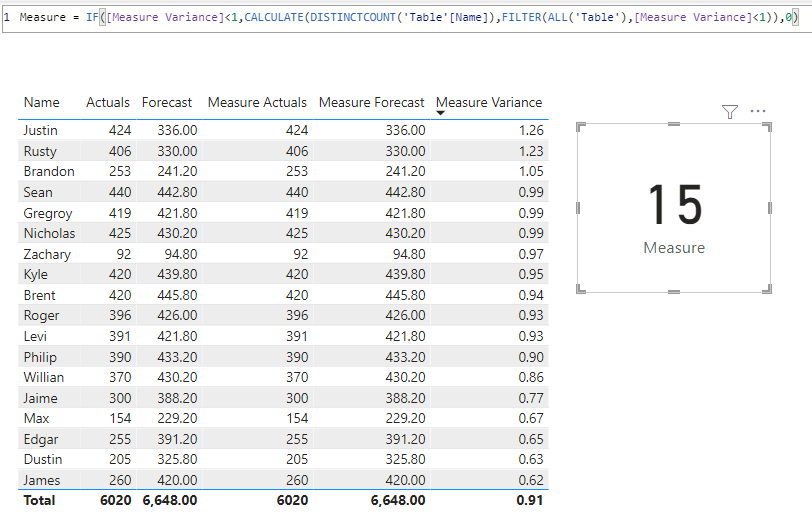Click Zachary's Forecast value 94.80
Image resolution: width=812 pixels, height=521 pixels.
(181, 254)
